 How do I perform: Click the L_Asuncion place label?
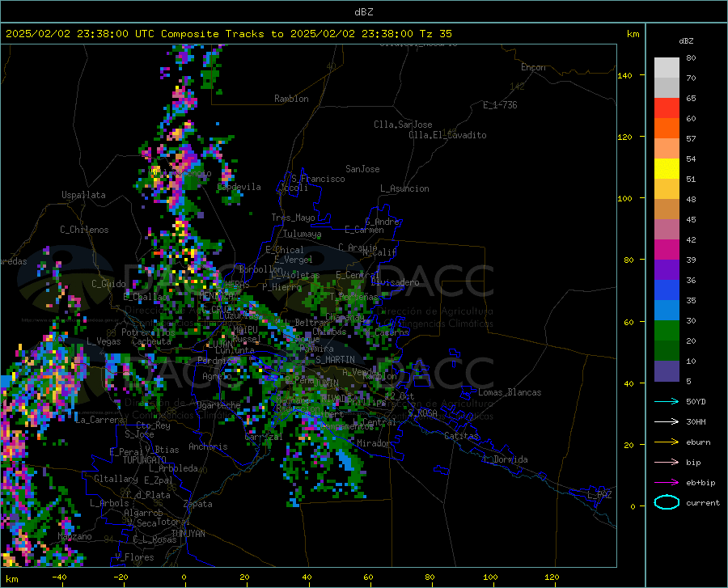pos(404,188)
